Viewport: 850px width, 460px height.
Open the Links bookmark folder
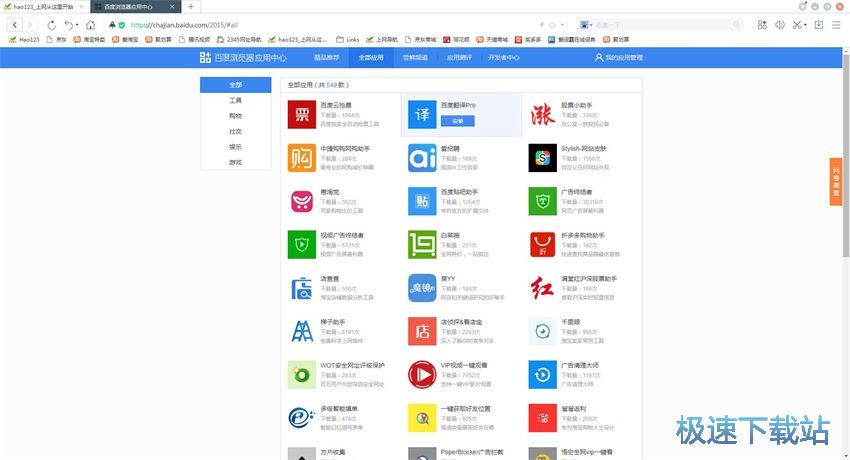(347, 40)
